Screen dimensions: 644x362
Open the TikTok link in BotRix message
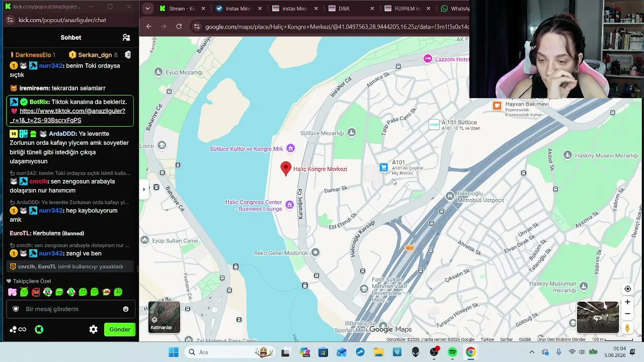72,116
